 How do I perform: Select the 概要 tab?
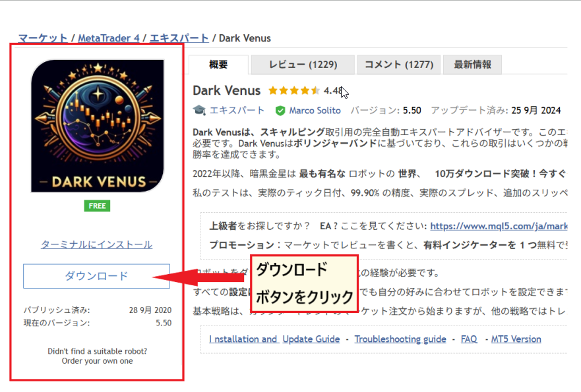coord(218,65)
